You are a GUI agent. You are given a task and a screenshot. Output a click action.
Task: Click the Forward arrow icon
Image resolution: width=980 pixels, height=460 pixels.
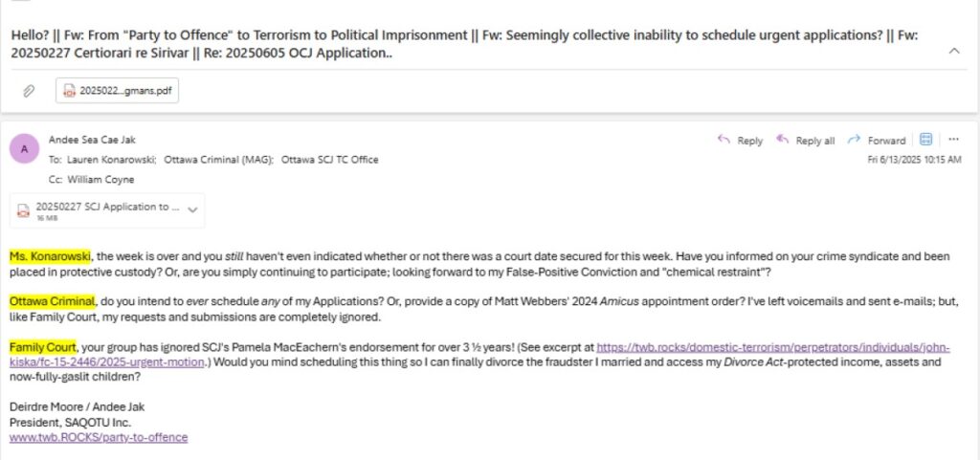click(x=854, y=140)
